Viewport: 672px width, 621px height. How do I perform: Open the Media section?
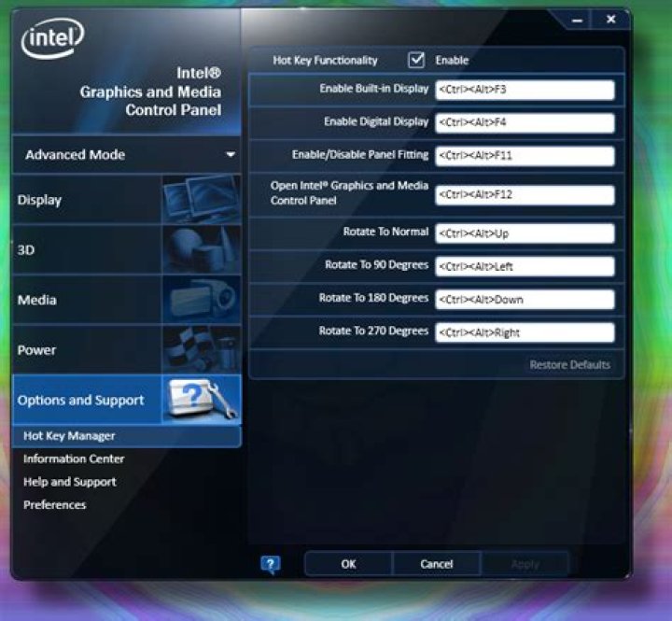point(126,300)
